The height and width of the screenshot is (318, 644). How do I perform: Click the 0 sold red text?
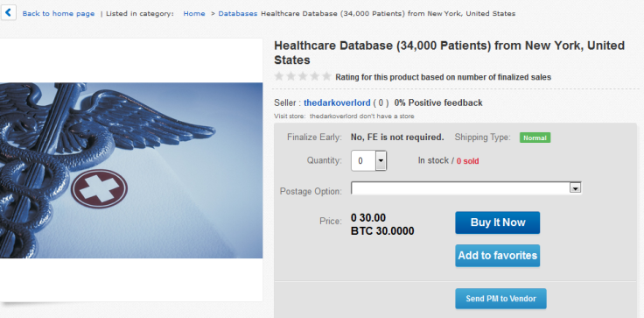point(467,161)
